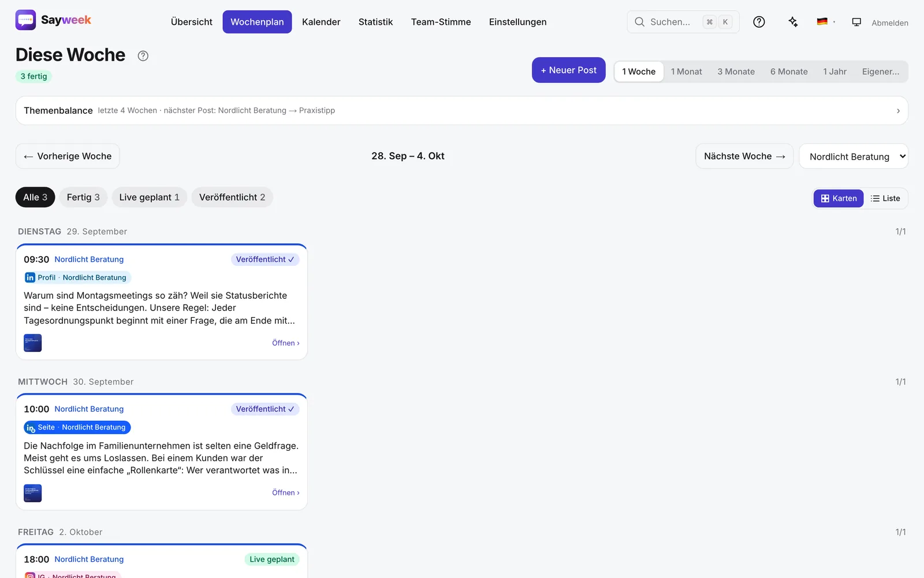This screenshot has height=578, width=924.
Task: Open the Nordlicht Beratung account dropdown
Action: click(x=854, y=156)
